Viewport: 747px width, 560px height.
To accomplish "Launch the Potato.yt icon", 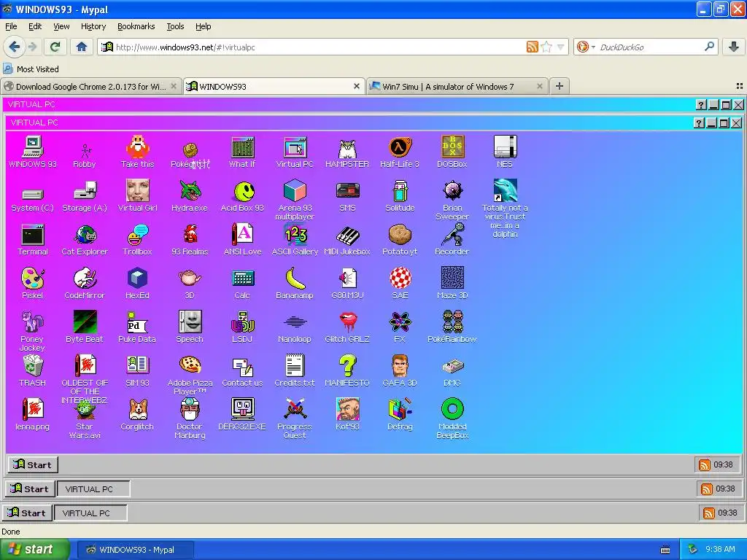I will coord(400,239).
